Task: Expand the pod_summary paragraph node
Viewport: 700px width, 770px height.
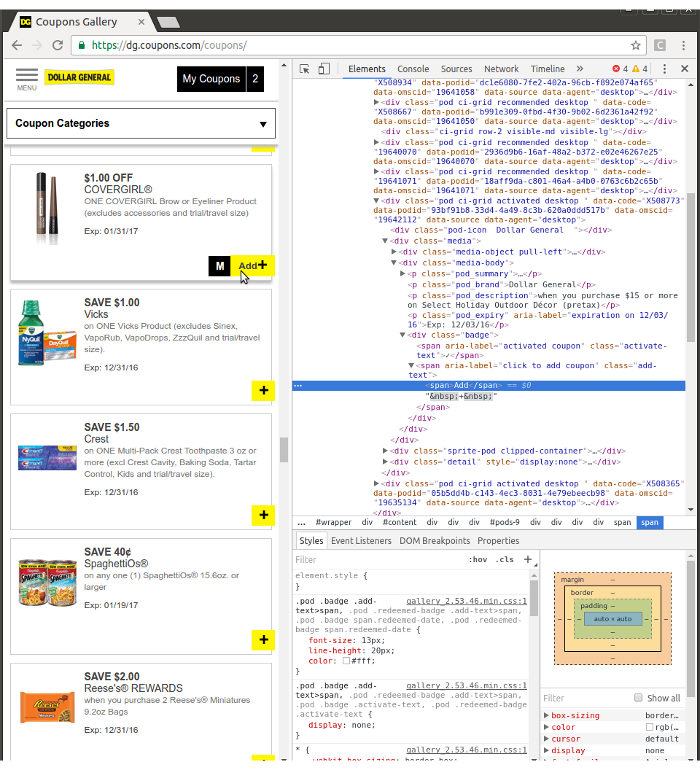Action: click(x=403, y=273)
